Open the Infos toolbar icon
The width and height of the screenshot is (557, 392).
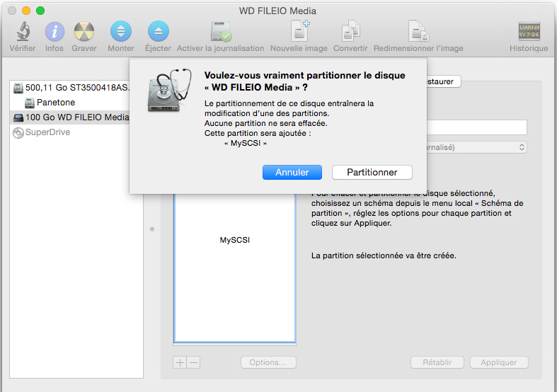click(x=54, y=32)
